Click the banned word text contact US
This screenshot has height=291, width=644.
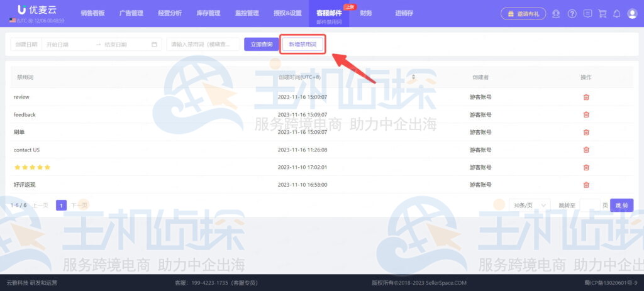pos(26,150)
